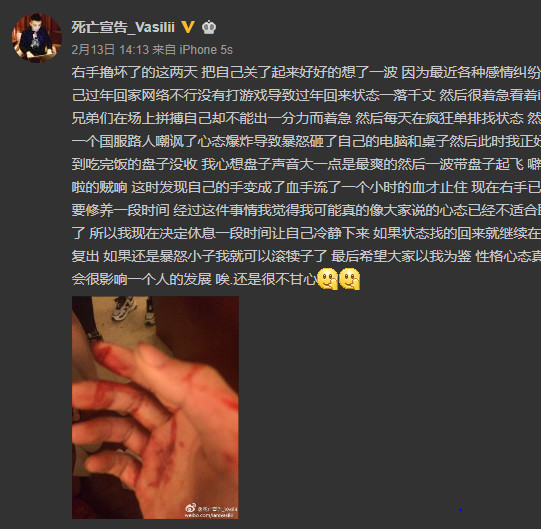Open the 2月13日 14:13 timestamp link
Image resolution: width=541 pixels, height=529 pixels.
pos(110,50)
